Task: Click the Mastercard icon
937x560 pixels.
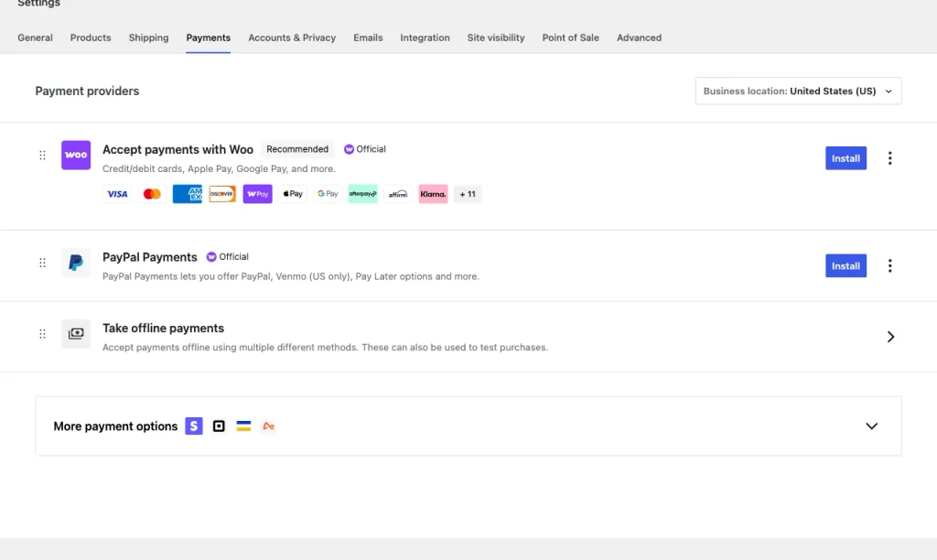Action: (x=152, y=194)
